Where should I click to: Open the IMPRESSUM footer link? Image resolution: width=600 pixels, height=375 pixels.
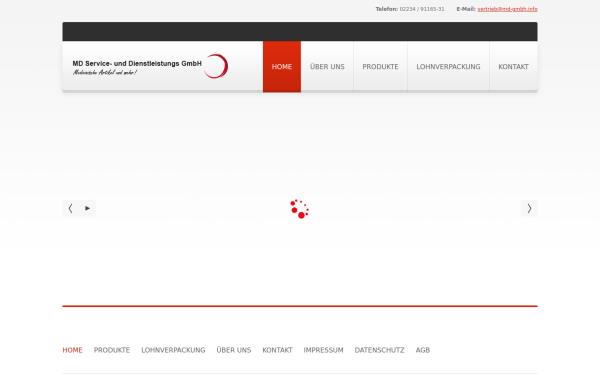click(324, 350)
